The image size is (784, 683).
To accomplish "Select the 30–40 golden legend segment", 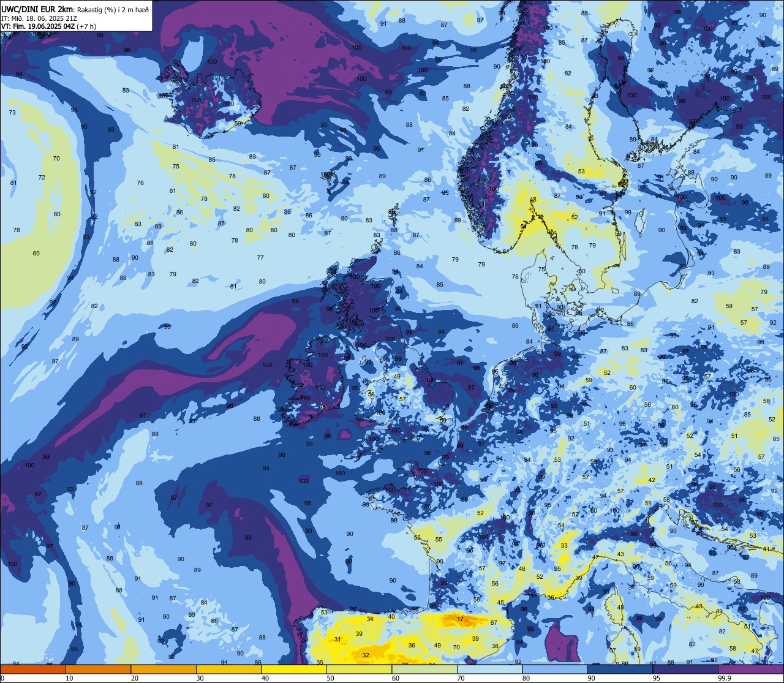I will [x=228, y=669].
